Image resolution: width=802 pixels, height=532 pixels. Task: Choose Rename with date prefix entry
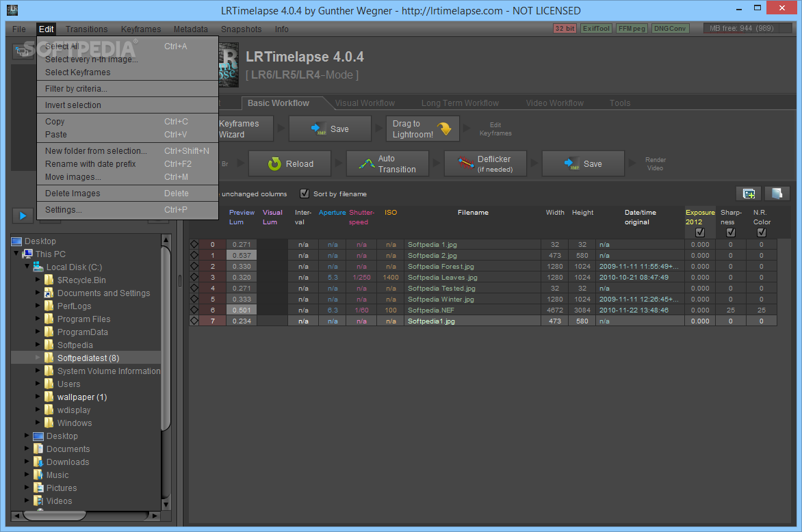tap(127, 163)
